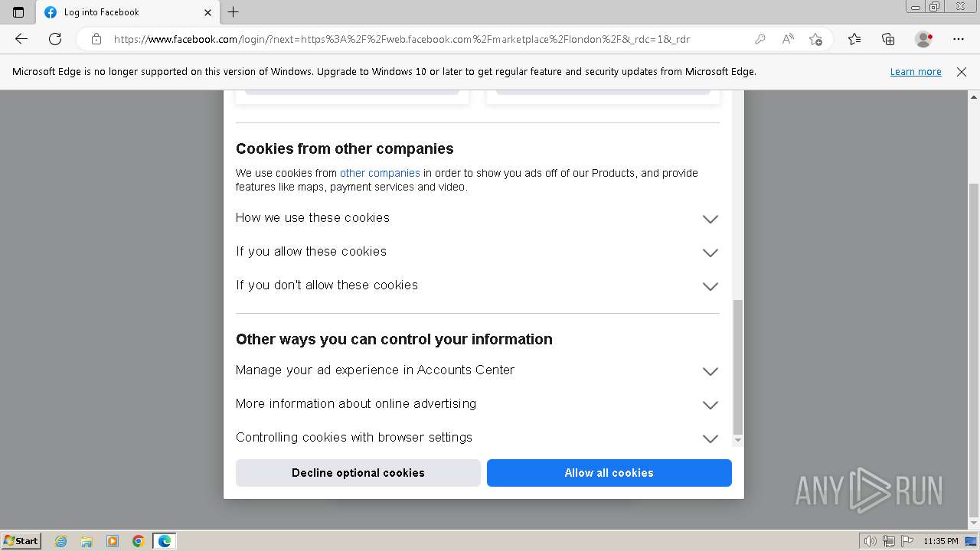This screenshot has width=980, height=551.
Task: Follow the other companies link
Action: click(x=380, y=173)
